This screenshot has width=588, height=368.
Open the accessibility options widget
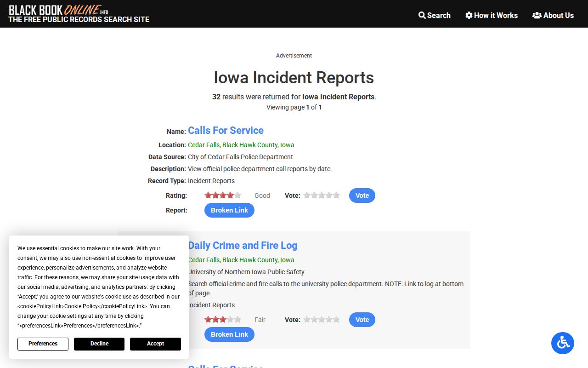[x=563, y=343]
